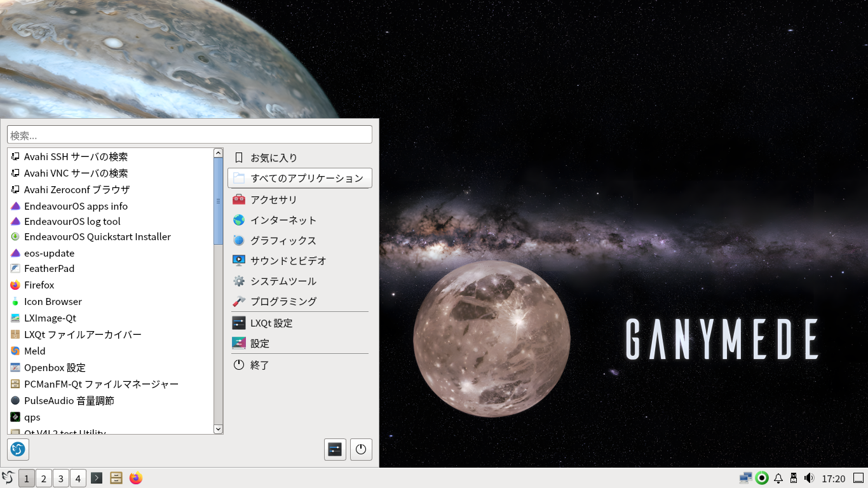Click the application menu button in the panel
The image size is (868, 488).
tap(8, 478)
